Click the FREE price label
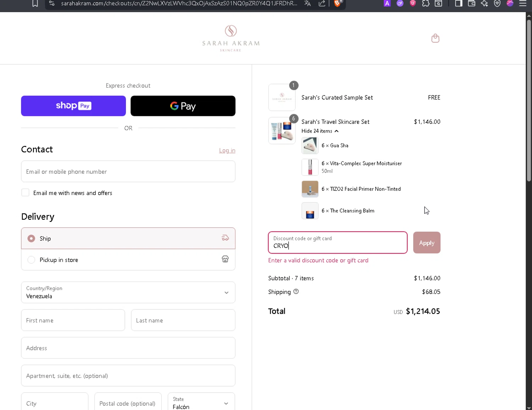Viewport: 532px width, 410px height. click(434, 97)
